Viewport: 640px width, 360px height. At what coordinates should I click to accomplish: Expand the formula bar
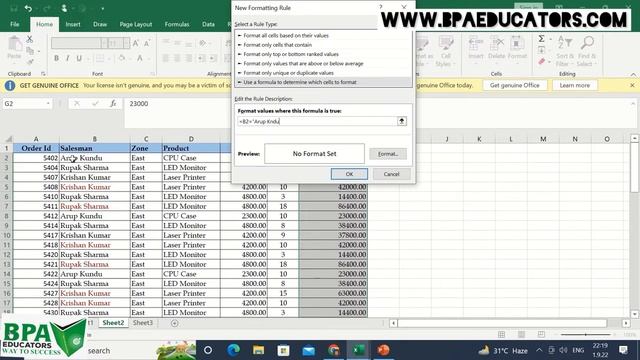pos(632,104)
